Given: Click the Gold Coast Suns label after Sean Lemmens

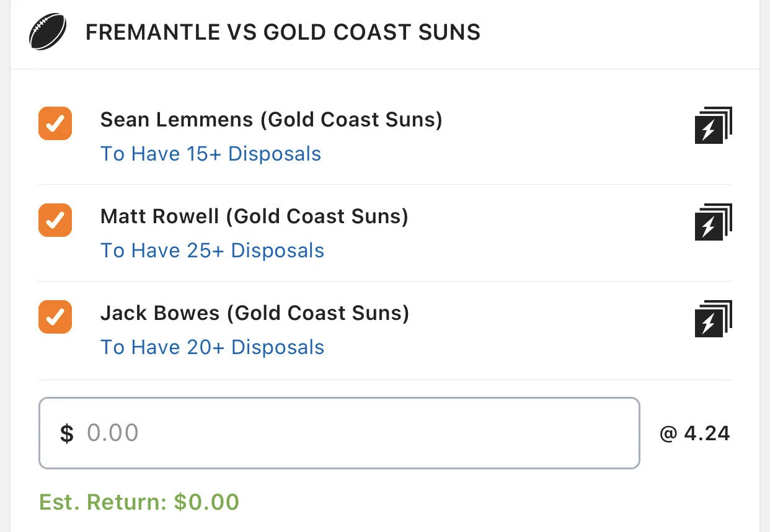Looking at the screenshot, I should (x=351, y=120).
